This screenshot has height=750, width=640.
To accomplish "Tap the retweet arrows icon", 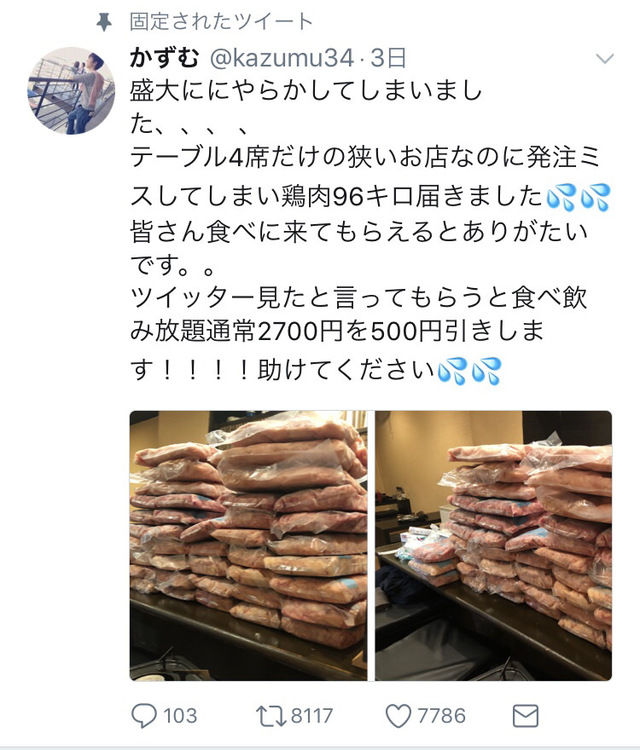I will (271, 716).
